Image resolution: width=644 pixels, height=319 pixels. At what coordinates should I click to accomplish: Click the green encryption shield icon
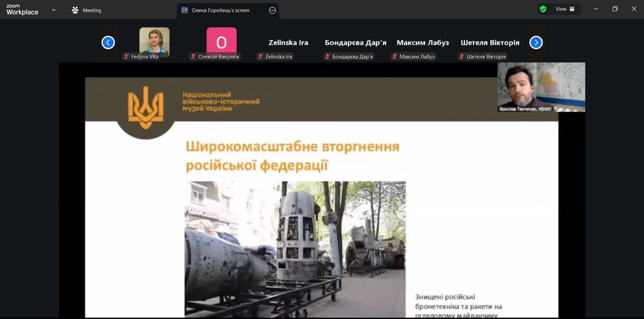point(543,9)
